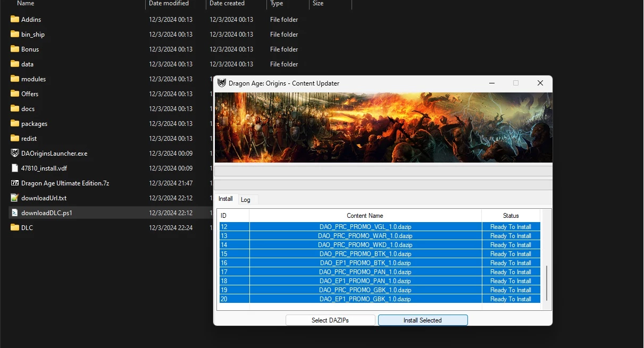Click date modified 12/3/2024 22:24 for DLC
Image resolution: width=644 pixels, height=348 pixels.
coord(171,227)
